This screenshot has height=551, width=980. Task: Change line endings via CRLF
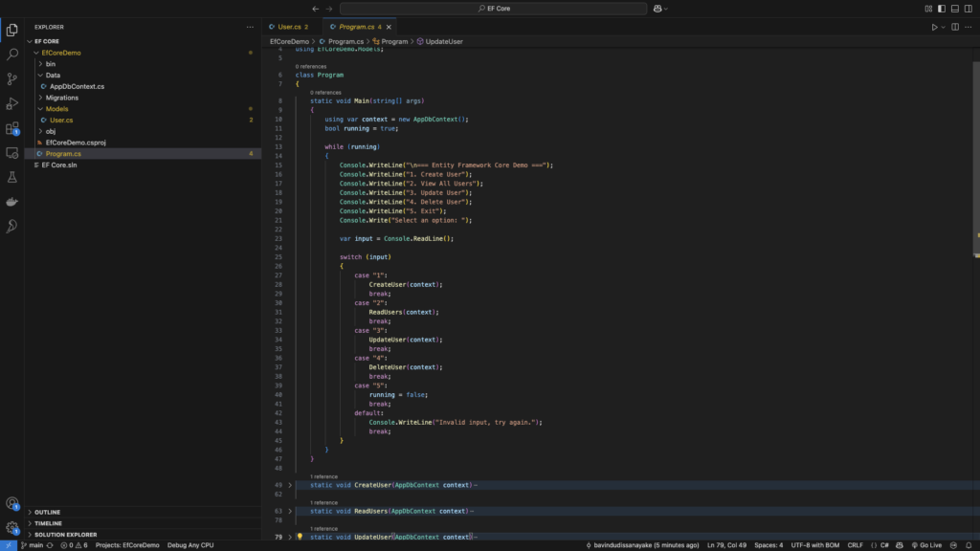[x=855, y=545]
